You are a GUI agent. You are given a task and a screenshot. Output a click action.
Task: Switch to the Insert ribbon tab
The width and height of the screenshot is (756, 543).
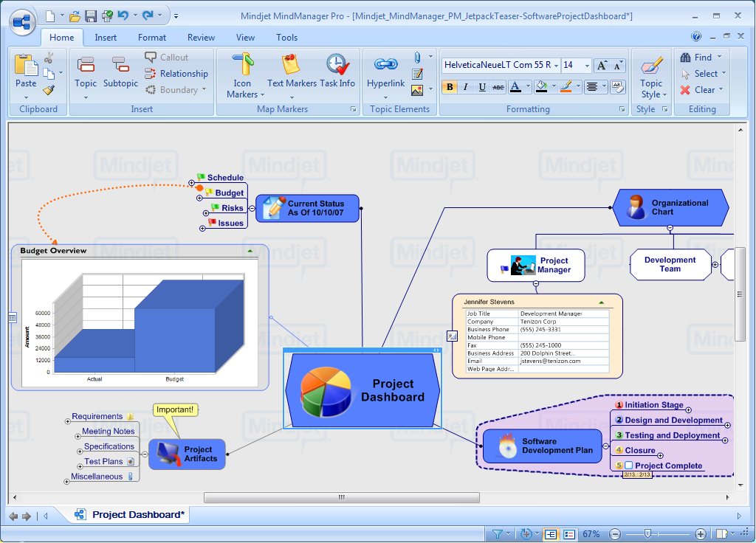[106, 38]
